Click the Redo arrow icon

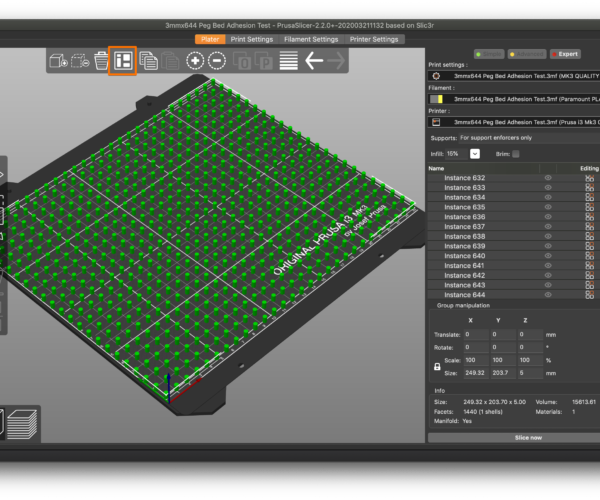[336, 61]
